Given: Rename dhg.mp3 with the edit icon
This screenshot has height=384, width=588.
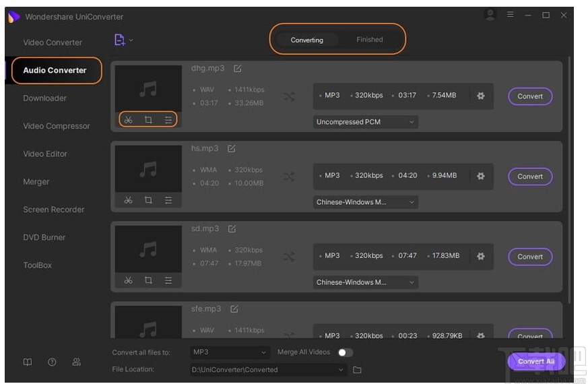Looking at the screenshot, I should (237, 69).
